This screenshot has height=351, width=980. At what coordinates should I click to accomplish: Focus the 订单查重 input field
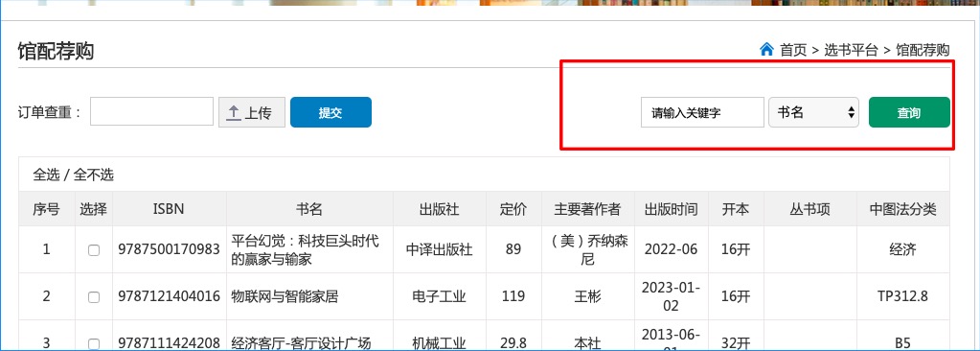tap(152, 111)
